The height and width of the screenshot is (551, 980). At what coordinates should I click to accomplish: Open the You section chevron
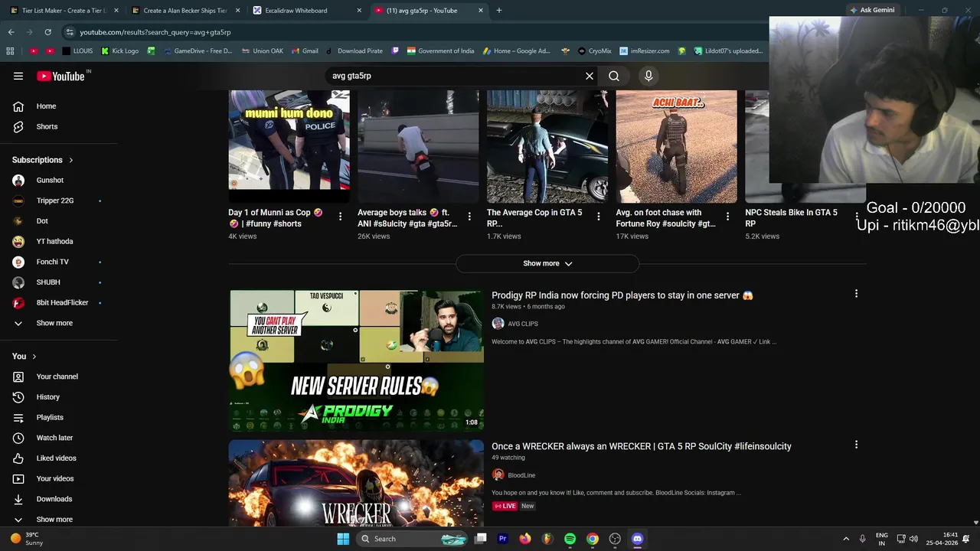click(x=34, y=357)
